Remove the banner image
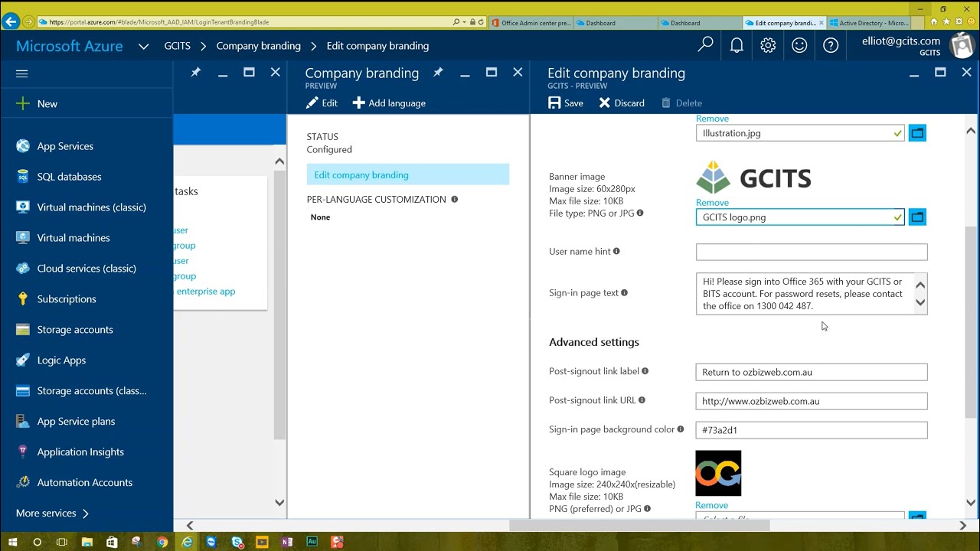980x551 pixels. tap(712, 203)
